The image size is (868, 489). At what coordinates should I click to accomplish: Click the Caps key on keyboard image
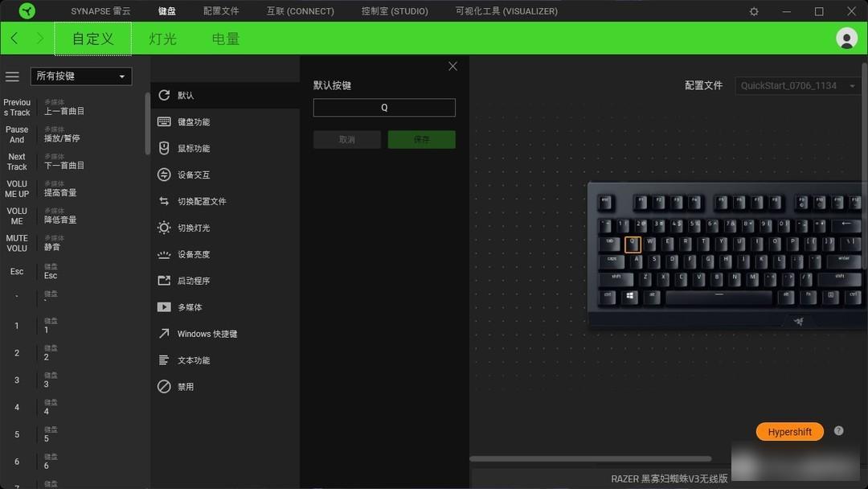pos(612,261)
